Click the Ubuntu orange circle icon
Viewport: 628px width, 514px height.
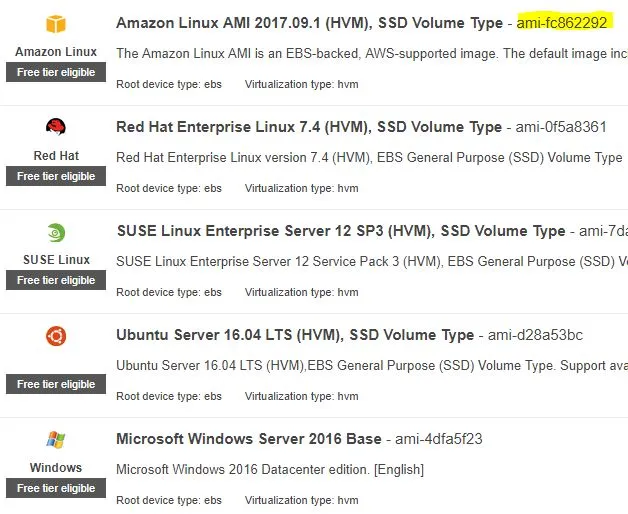(x=56, y=336)
